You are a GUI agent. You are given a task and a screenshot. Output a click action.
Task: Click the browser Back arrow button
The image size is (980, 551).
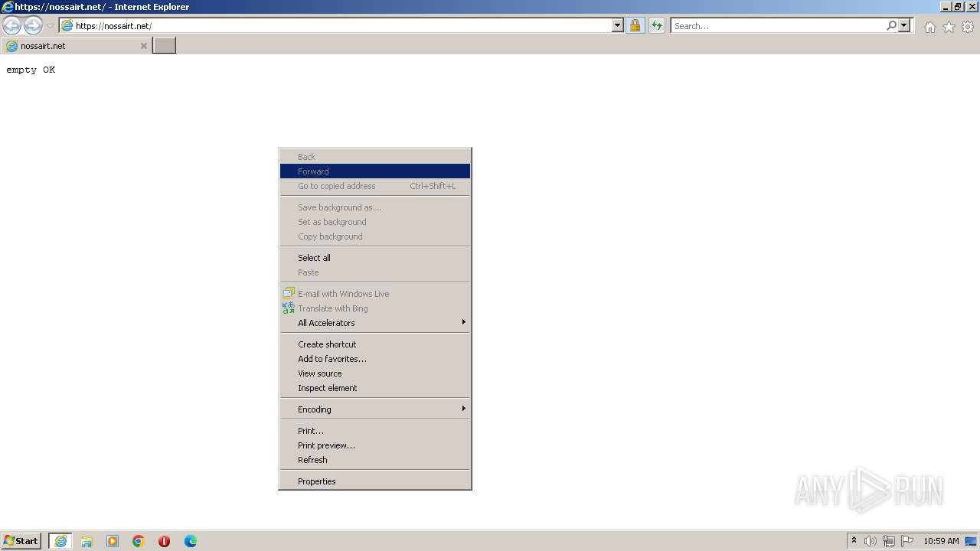(x=11, y=26)
